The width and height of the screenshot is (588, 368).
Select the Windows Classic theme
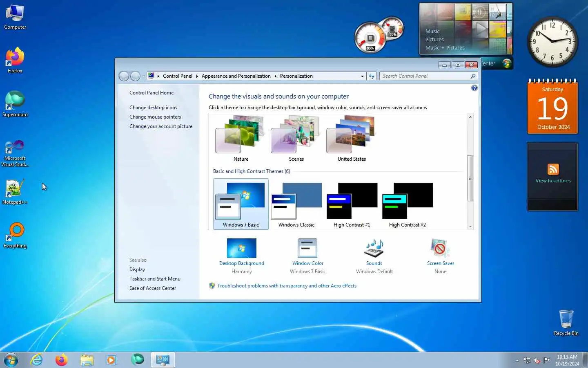(296, 204)
